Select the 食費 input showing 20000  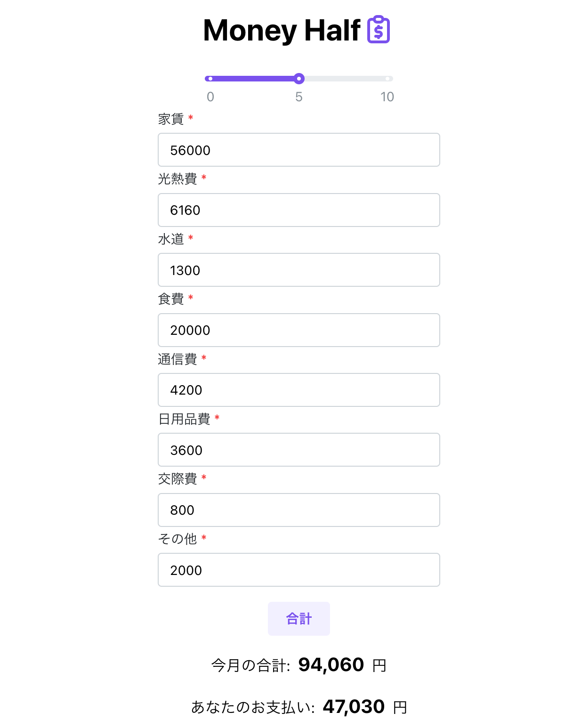tap(299, 330)
